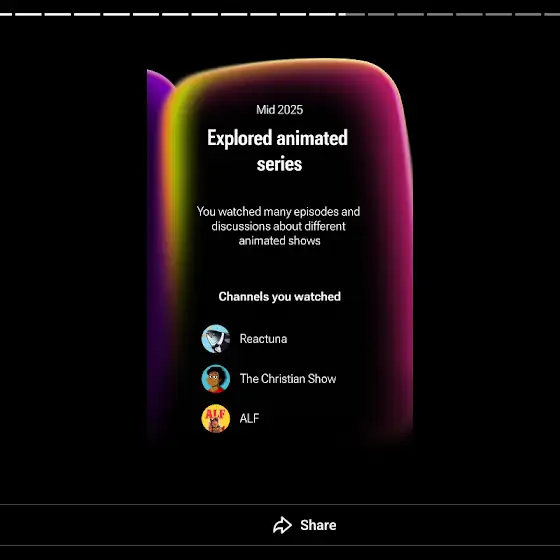Click the Share text label

coord(318,525)
